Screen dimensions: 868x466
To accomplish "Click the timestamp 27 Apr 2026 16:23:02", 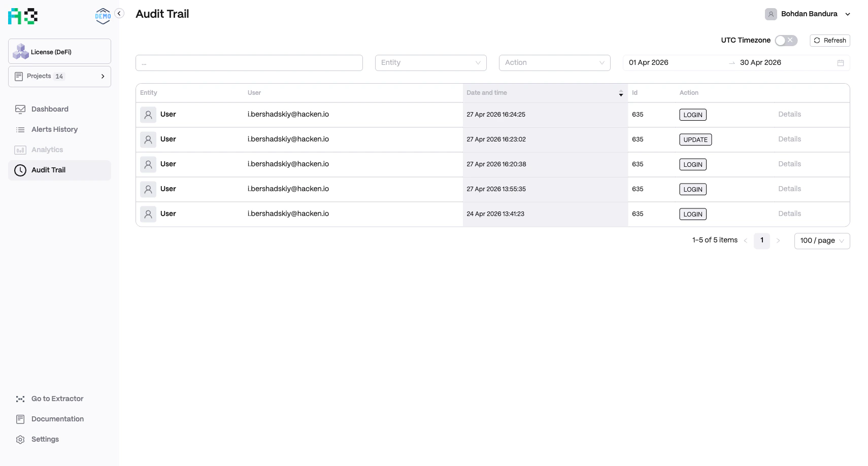I will click(x=496, y=139).
